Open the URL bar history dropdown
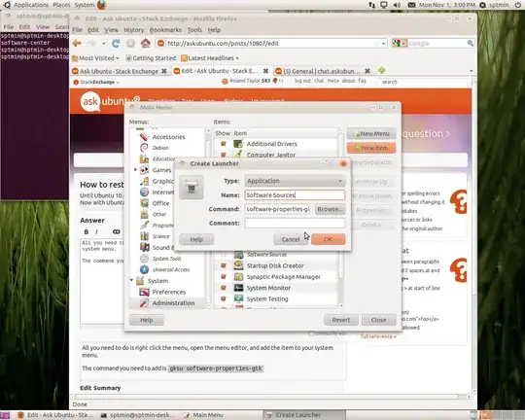The height and width of the screenshot is (420, 525). point(383,43)
